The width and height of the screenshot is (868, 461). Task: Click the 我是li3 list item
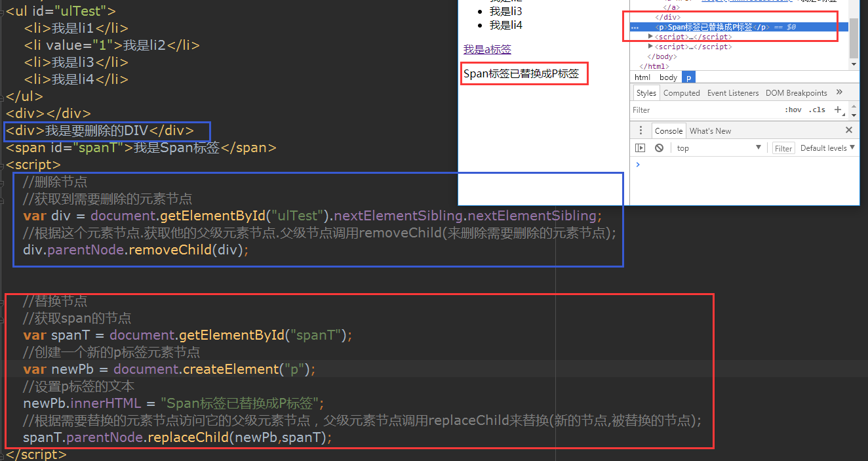click(x=506, y=11)
